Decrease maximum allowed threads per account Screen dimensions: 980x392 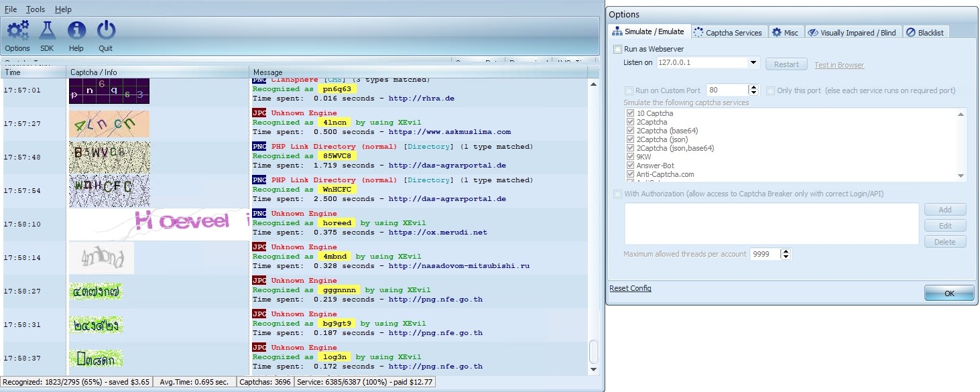[x=786, y=257]
